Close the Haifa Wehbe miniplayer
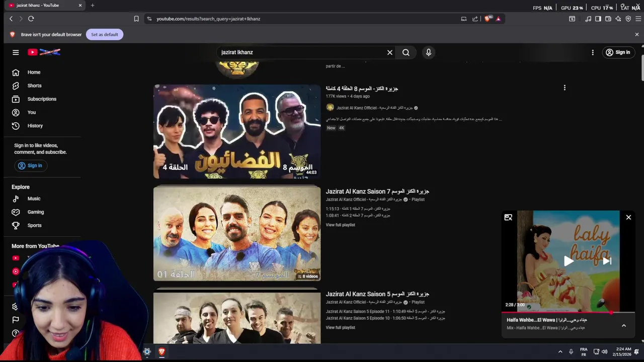Viewport: 644px width, 362px height. pyautogui.click(x=628, y=217)
